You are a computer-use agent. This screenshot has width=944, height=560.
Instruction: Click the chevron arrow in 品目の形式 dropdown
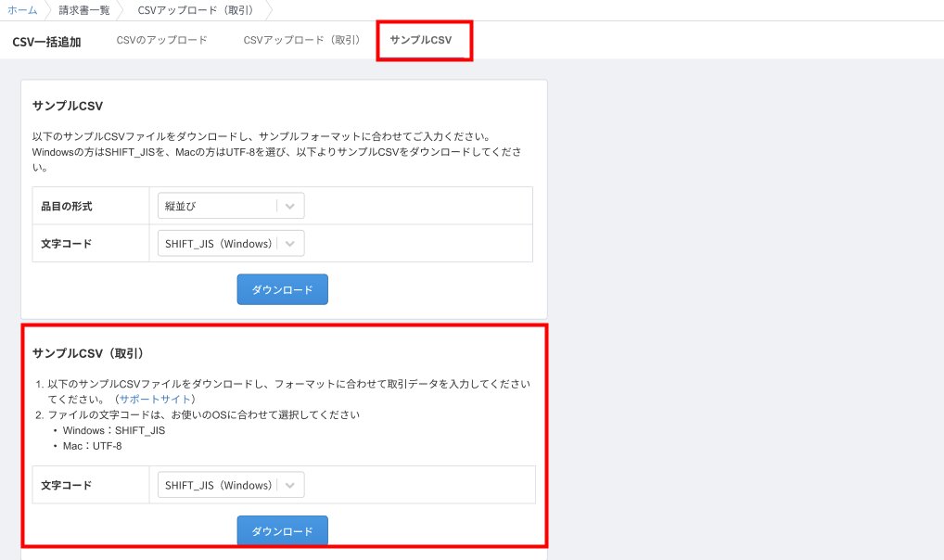click(x=290, y=207)
